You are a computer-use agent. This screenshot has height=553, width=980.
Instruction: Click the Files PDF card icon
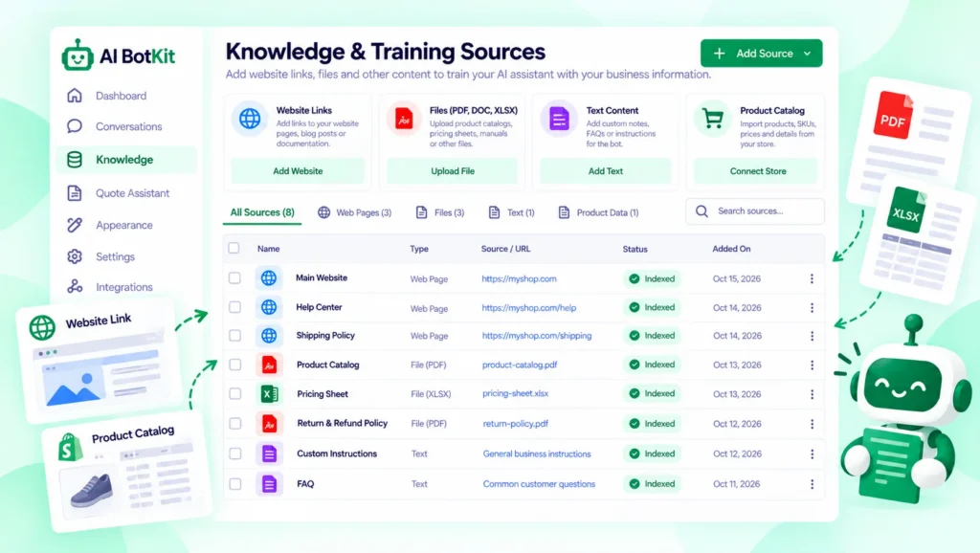click(x=404, y=118)
